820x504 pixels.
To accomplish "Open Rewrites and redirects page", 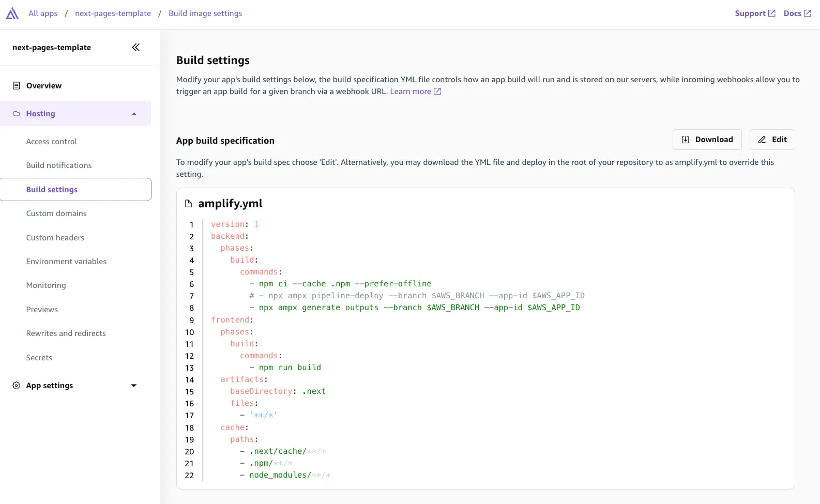I will point(66,333).
